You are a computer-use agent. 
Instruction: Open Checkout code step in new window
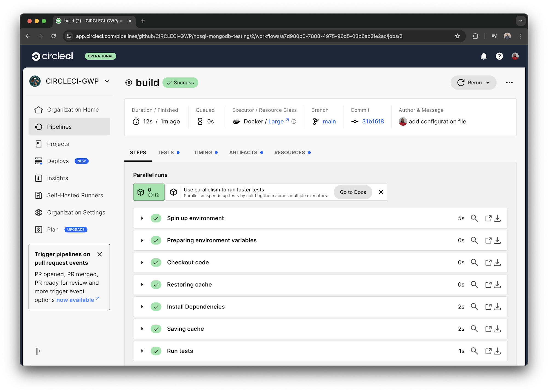489,262
